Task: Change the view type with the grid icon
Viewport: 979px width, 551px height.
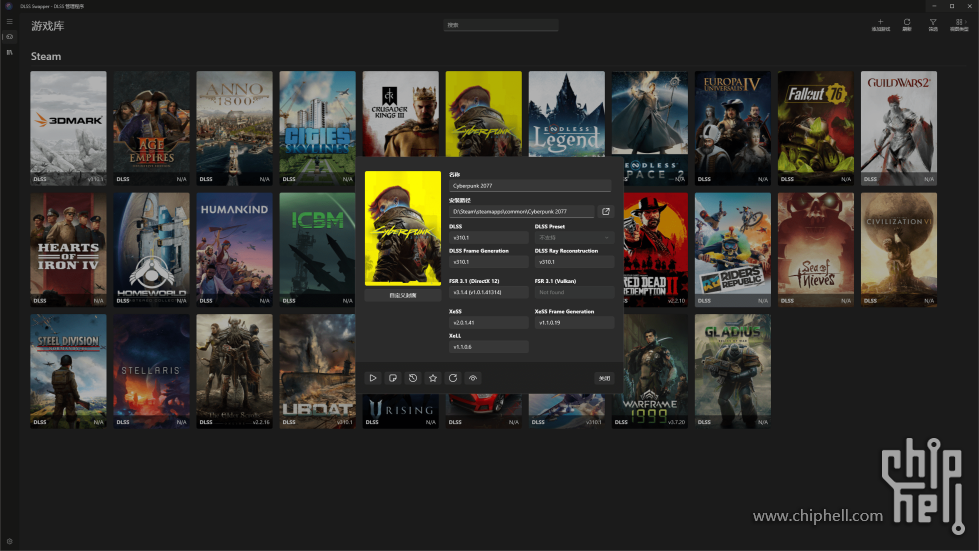Action: pyautogui.click(x=960, y=24)
